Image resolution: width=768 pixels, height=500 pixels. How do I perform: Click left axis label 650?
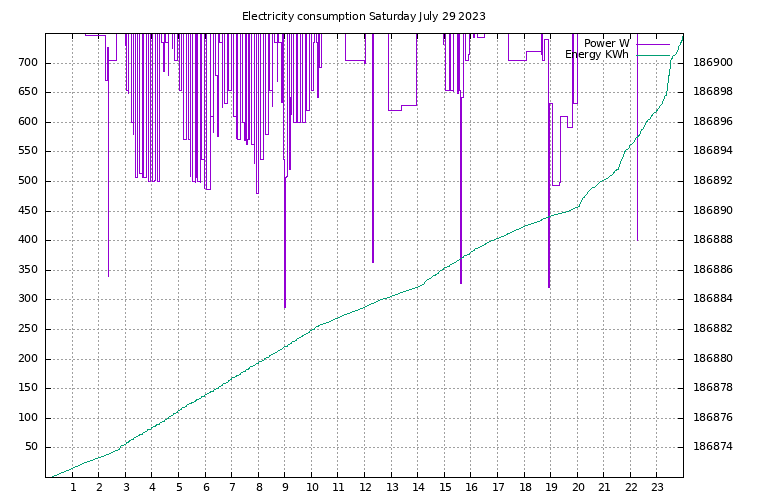[x=28, y=92]
